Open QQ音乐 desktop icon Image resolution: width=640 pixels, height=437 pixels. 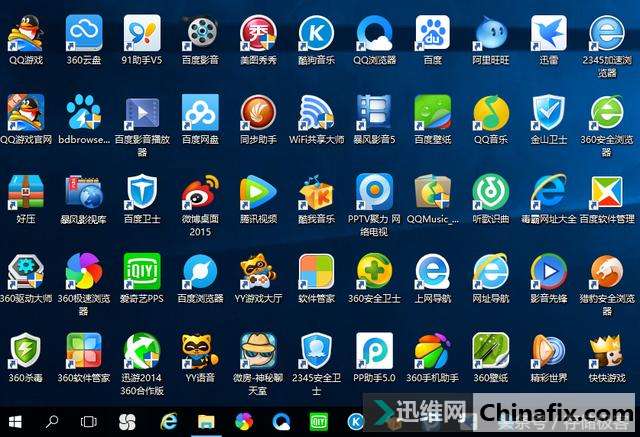(x=491, y=112)
